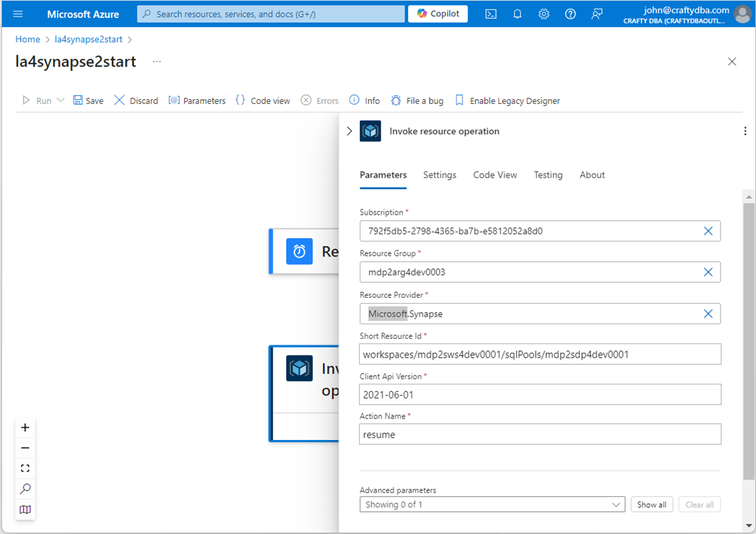Click the Home breadcrumb link

(28, 40)
